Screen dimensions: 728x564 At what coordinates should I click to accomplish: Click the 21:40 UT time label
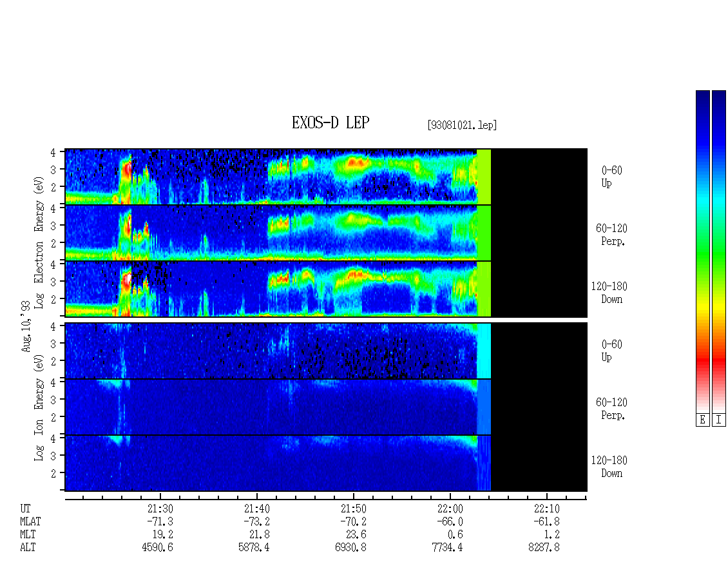pyautogui.click(x=257, y=509)
